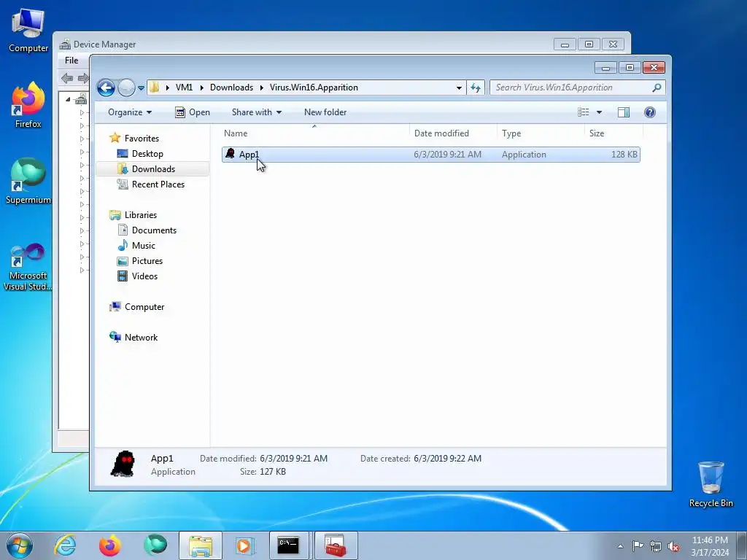Sort by the Name column header
Image resolution: width=747 pixels, height=560 pixels.
click(x=314, y=133)
